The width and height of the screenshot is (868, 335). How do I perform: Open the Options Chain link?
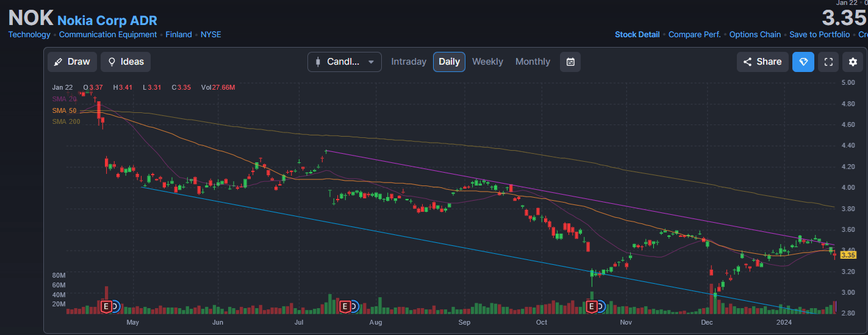(x=755, y=35)
